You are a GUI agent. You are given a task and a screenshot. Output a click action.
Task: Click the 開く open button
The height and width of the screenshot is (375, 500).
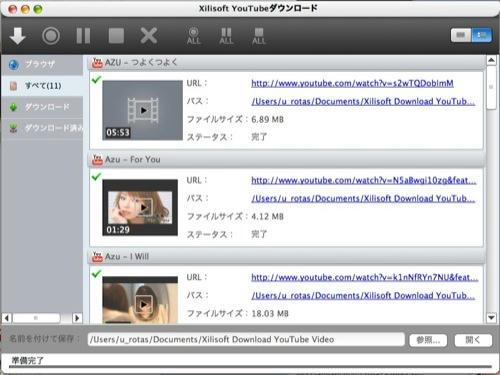(x=473, y=340)
